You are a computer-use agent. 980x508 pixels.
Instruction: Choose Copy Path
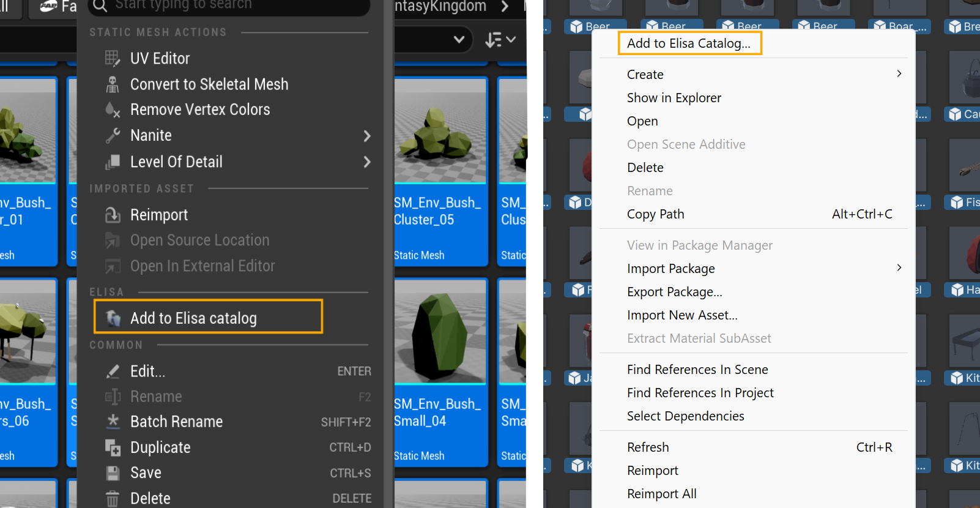point(656,214)
